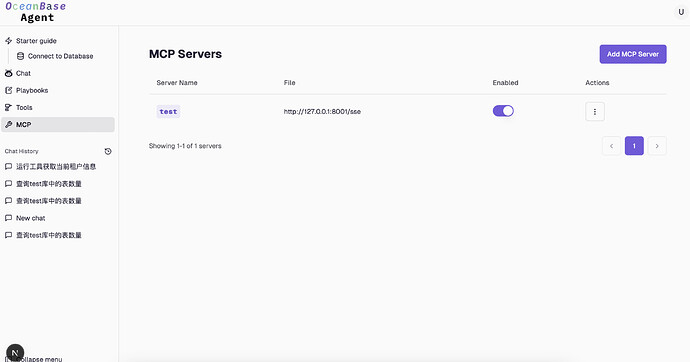The width and height of the screenshot is (690, 362).
Task: Open the three-dot actions menu for test
Action: click(595, 112)
